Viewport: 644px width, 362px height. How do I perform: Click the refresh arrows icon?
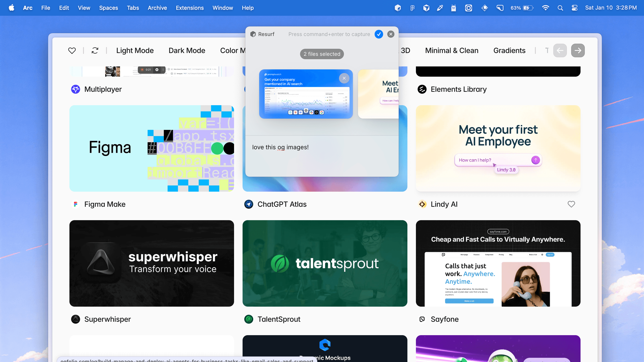pos(95,50)
